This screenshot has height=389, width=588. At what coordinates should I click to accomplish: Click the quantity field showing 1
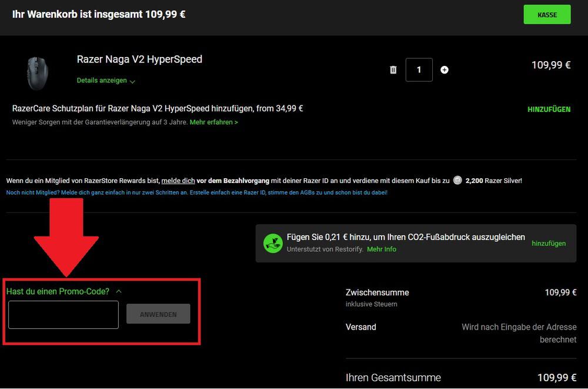(419, 69)
